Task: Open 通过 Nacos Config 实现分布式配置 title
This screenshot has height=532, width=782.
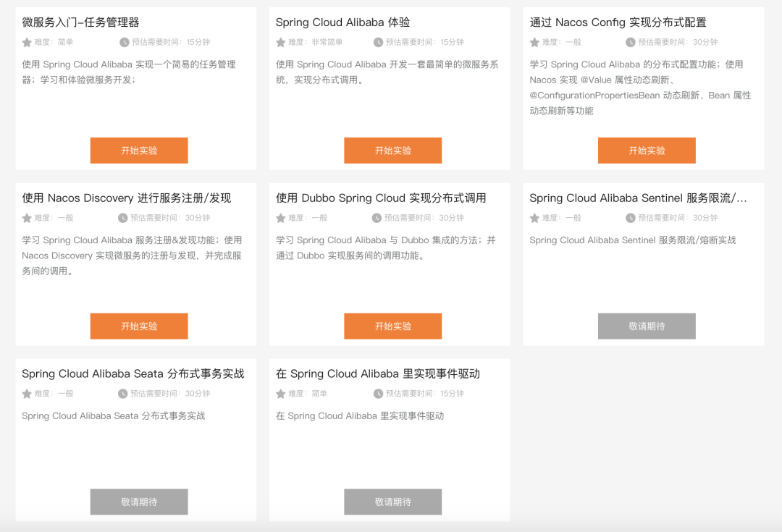Action: (x=618, y=22)
